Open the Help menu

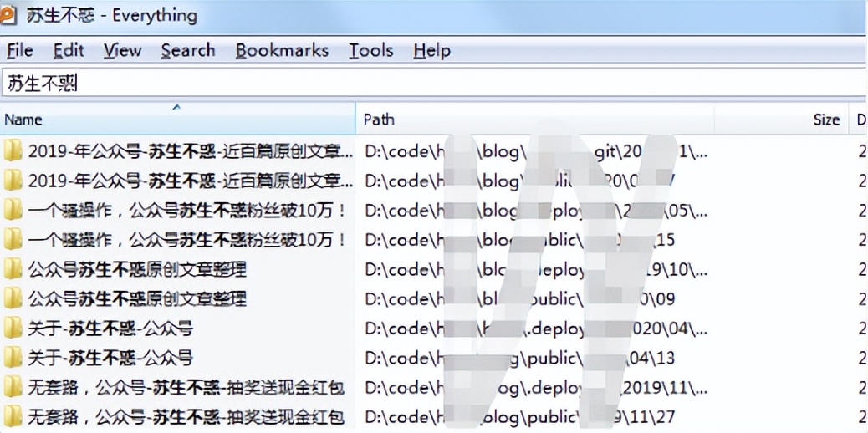[431, 51]
